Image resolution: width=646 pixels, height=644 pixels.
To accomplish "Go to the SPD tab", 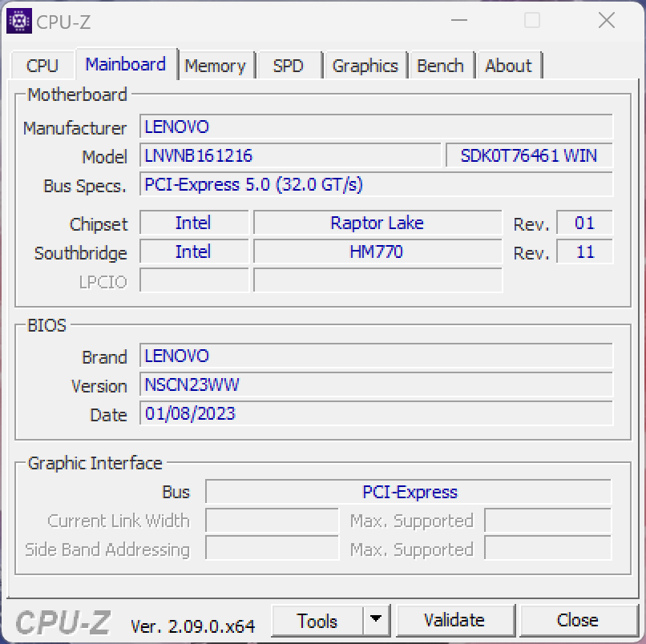I will pos(289,66).
